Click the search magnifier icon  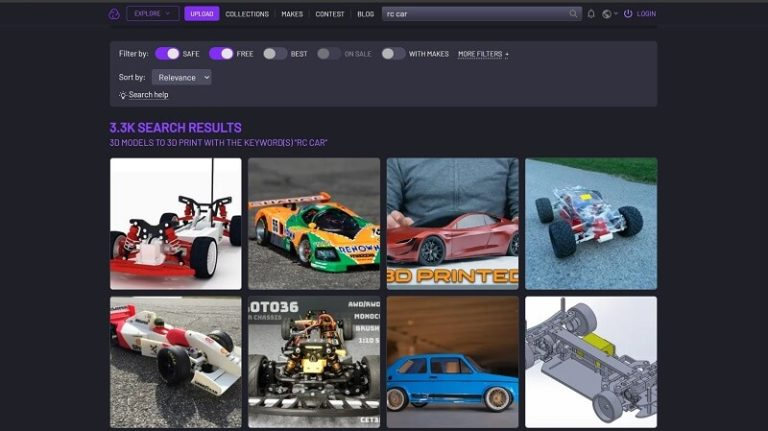tap(573, 14)
